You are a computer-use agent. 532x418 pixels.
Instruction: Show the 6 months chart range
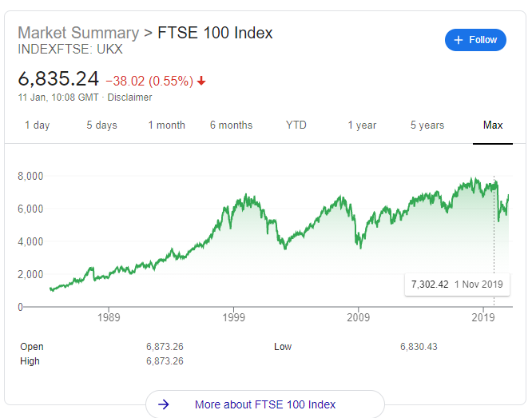coord(231,125)
